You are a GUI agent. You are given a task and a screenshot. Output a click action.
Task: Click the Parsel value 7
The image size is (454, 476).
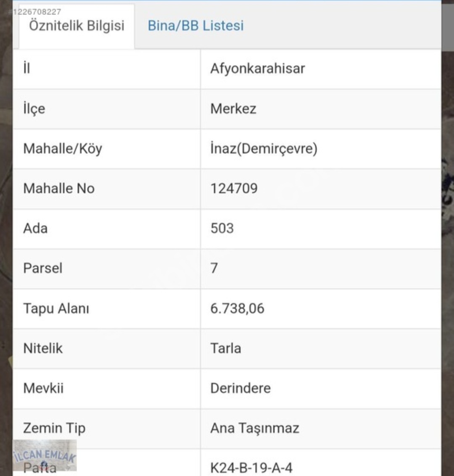[x=214, y=268]
